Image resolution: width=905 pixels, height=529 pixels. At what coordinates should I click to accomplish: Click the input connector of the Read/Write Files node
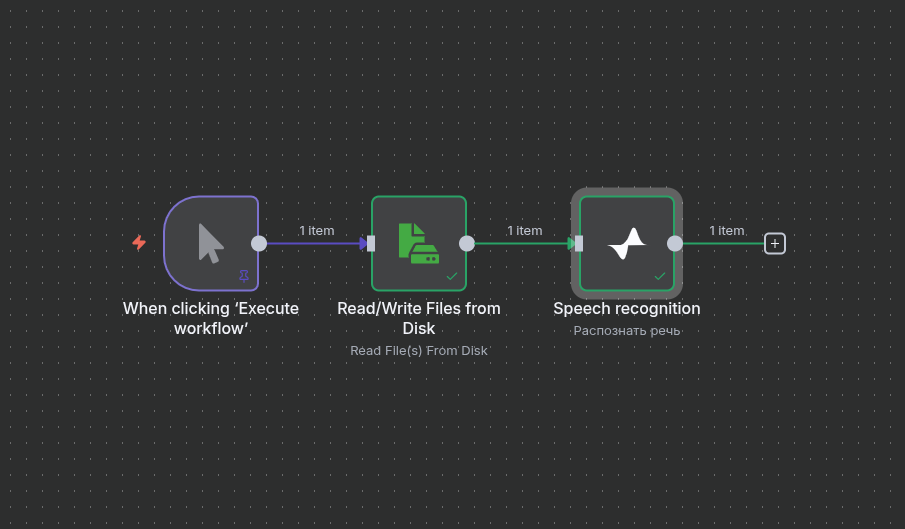[x=371, y=243]
